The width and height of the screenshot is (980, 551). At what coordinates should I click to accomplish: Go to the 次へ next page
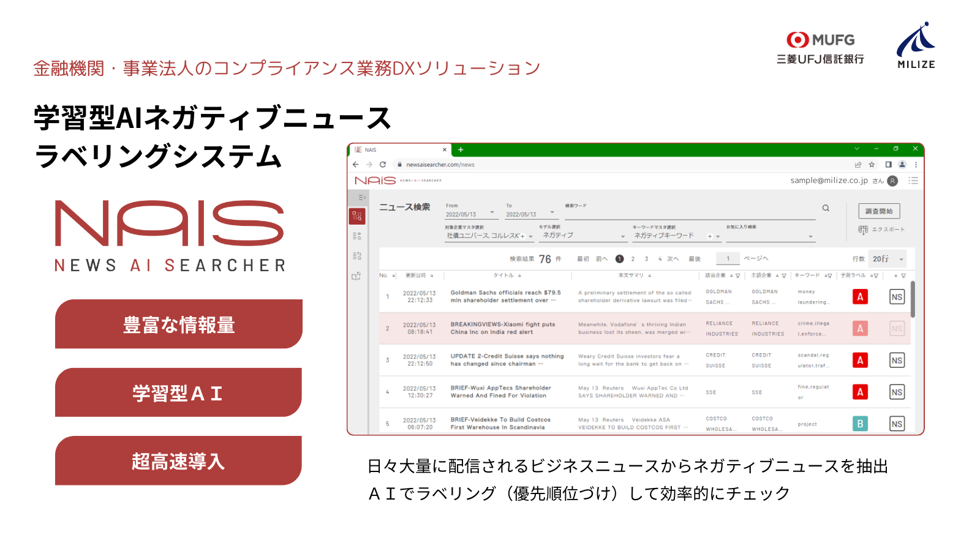[673, 259]
